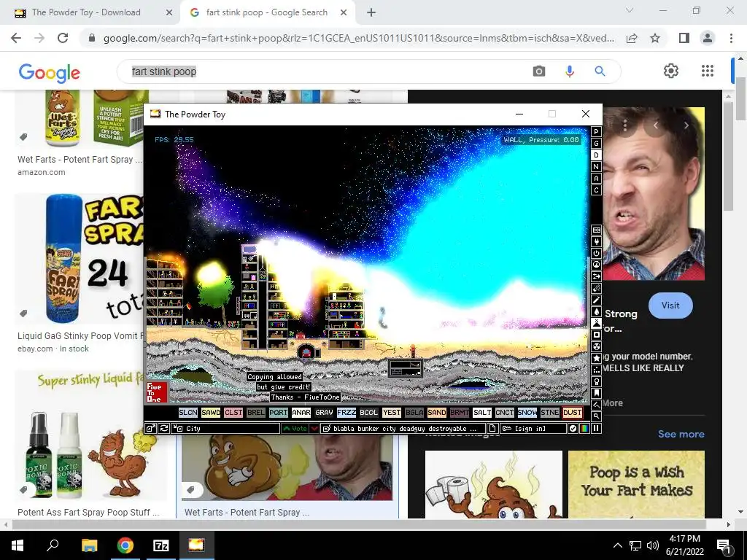Screen dimensions: 747x560
Task: Open Chrome tab search chevron
Action: point(630,10)
